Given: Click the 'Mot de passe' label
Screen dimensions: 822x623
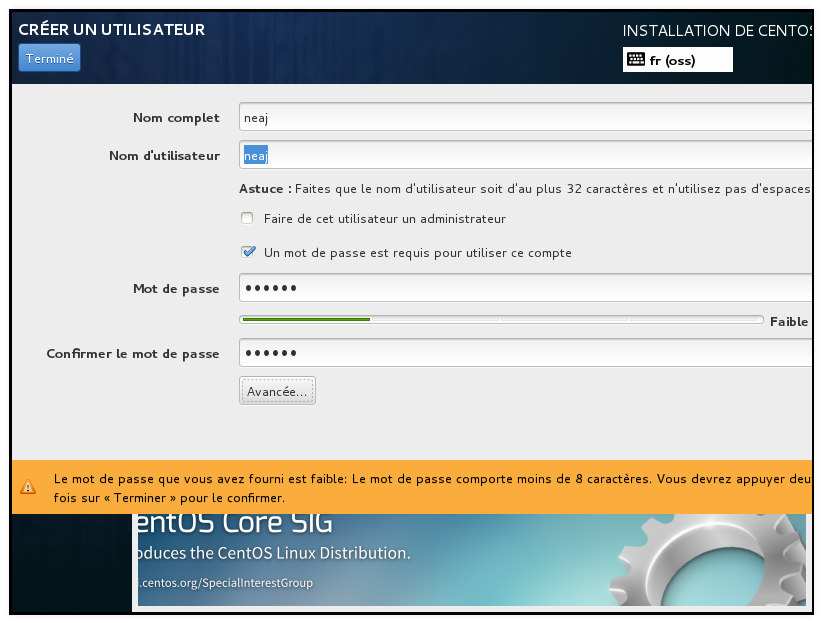Looking at the screenshot, I should [x=176, y=289].
